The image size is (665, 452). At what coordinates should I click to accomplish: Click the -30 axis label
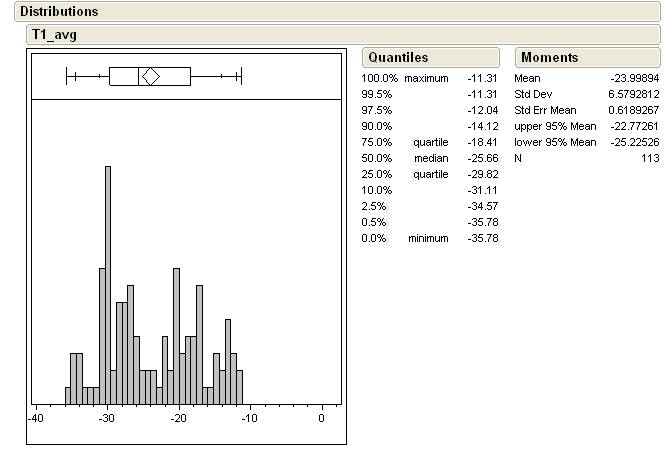coord(107,418)
